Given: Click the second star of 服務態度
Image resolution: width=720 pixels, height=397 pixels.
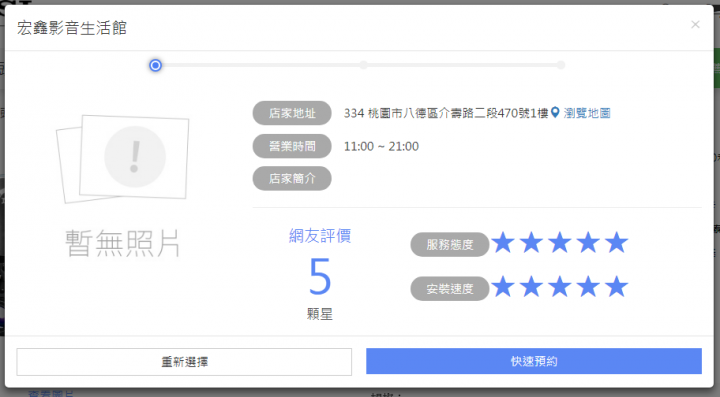Looking at the screenshot, I should pyautogui.click(x=532, y=242).
